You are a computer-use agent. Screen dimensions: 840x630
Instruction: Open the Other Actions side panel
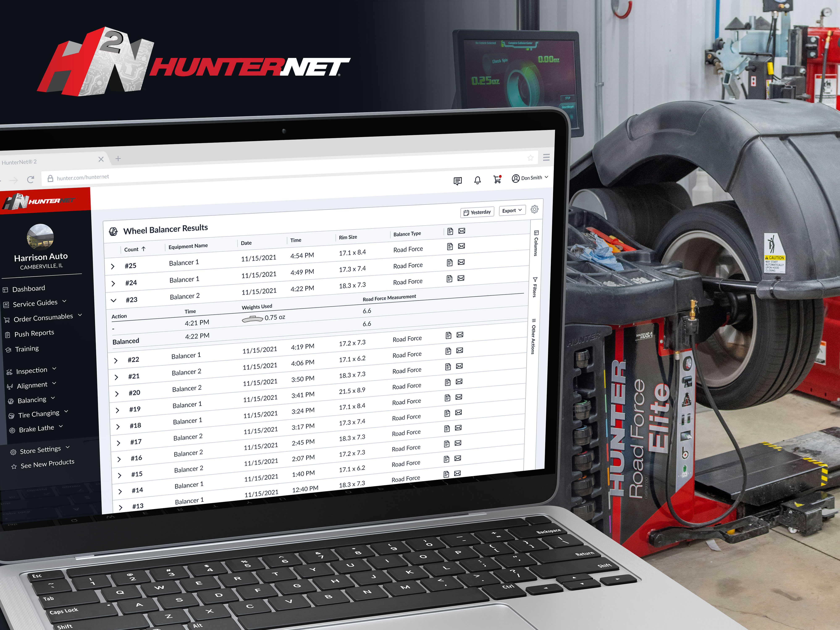pyautogui.click(x=533, y=336)
